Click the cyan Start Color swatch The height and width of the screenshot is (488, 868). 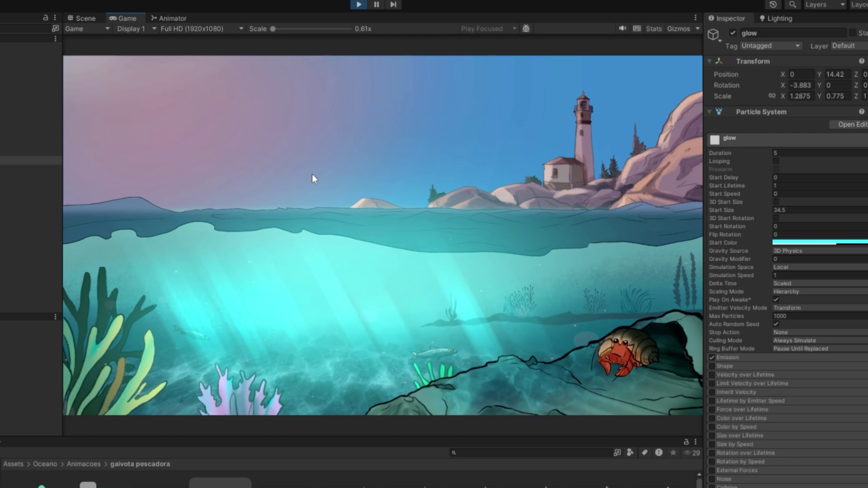(819, 242)
